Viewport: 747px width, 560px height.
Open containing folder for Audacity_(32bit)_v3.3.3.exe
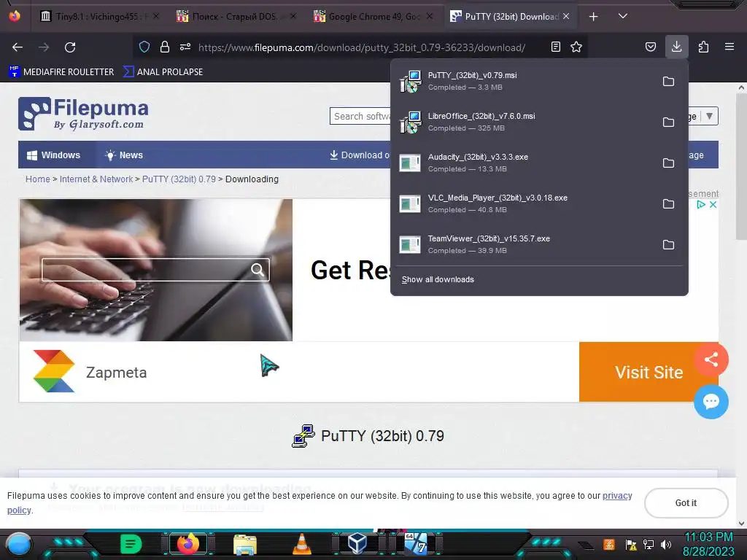click(668, 163)
